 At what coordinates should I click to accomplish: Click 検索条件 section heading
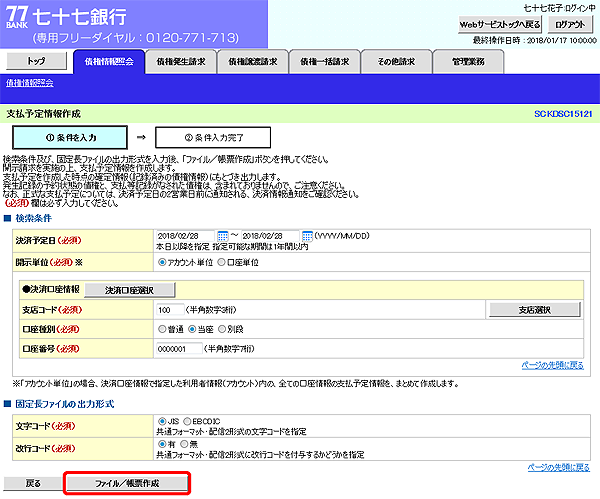(33, 218)
